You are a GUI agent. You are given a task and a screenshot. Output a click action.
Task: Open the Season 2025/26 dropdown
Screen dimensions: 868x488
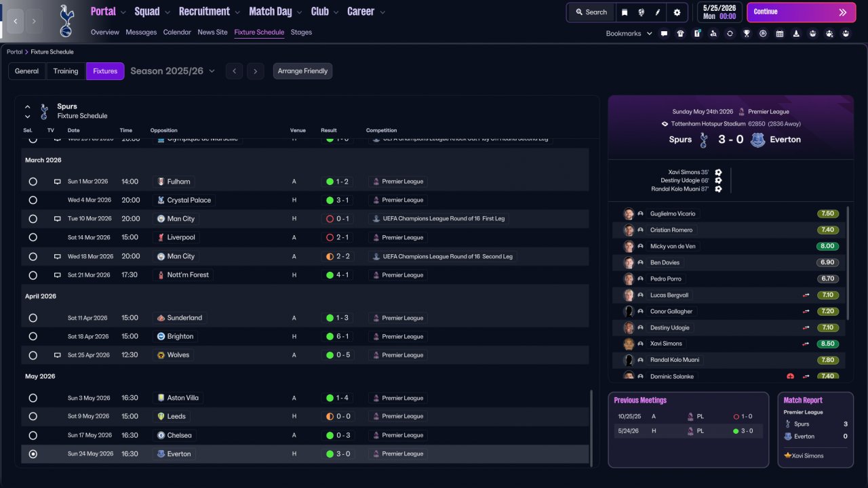173,71
